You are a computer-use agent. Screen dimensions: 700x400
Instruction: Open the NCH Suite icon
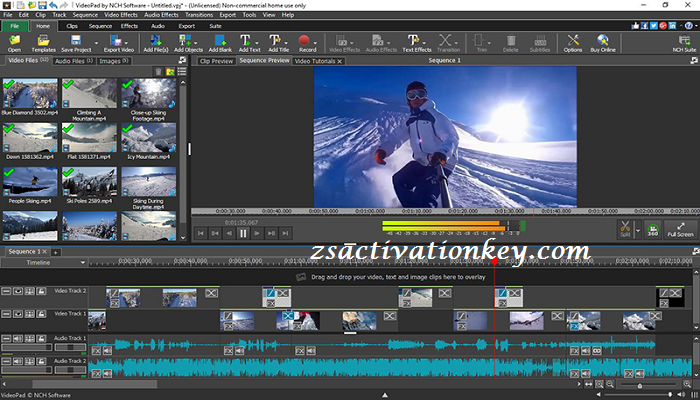click(684, 40)
